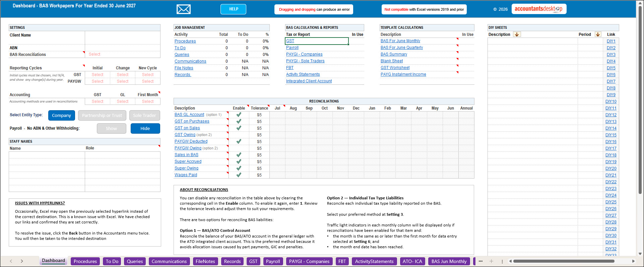Toggle GST on Purchases enable checkmark
644x267 pixels.
[239, 121]
